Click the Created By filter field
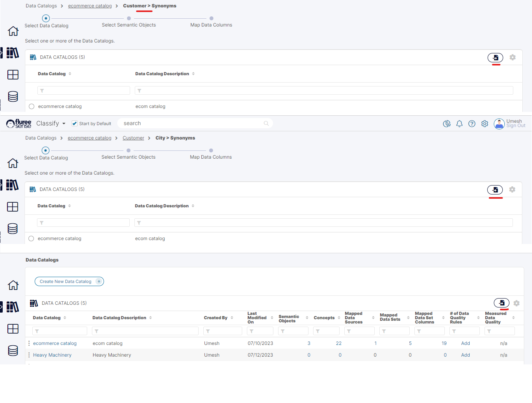Screen dimensions: 532x403 222,331
